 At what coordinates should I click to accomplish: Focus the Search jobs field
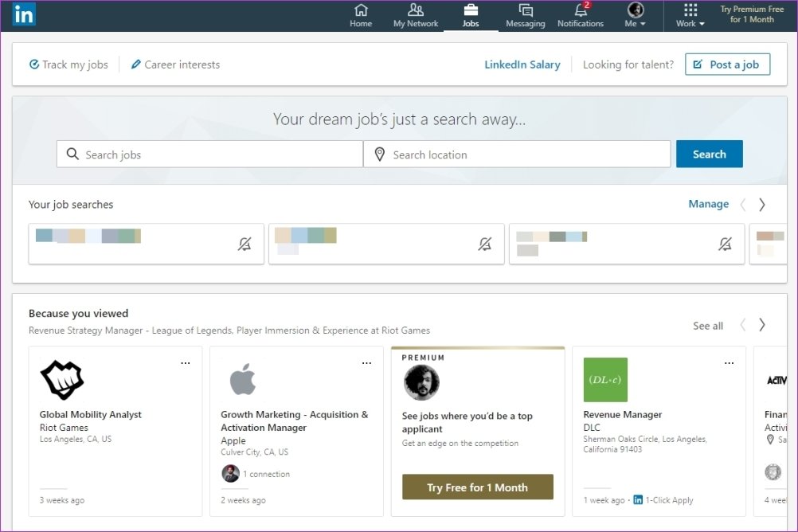coord(209,155)
